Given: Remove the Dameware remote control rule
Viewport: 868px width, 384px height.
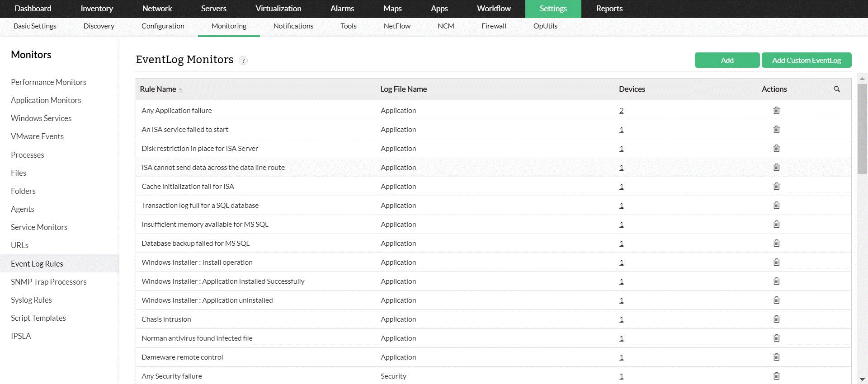Looking at the screenshot, I should pos(776,357).
